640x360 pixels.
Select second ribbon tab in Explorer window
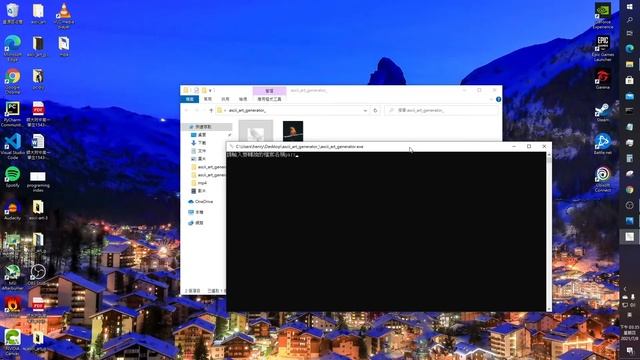(x=208, y=99)
